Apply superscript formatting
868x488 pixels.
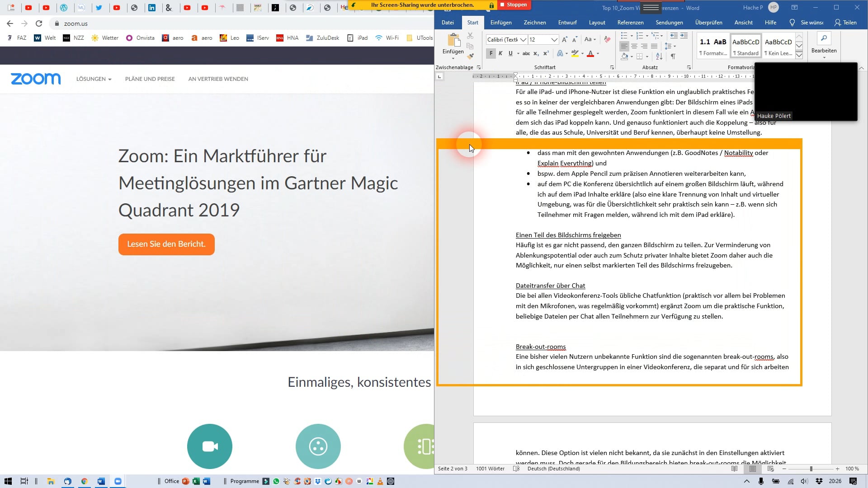pos(546,53)
